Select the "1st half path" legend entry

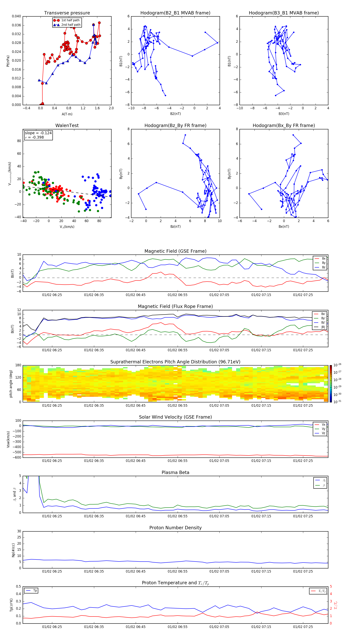[x=66, y=20]
